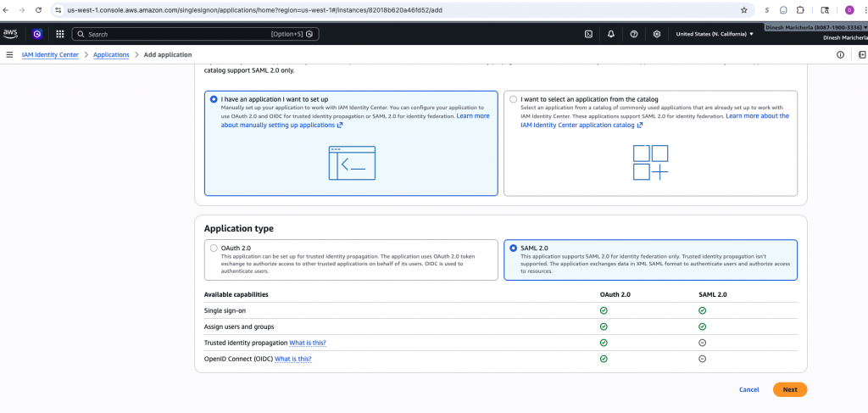Choose the SAML 2.0 application type
868x413 pixels.
[x=513, y=248]
